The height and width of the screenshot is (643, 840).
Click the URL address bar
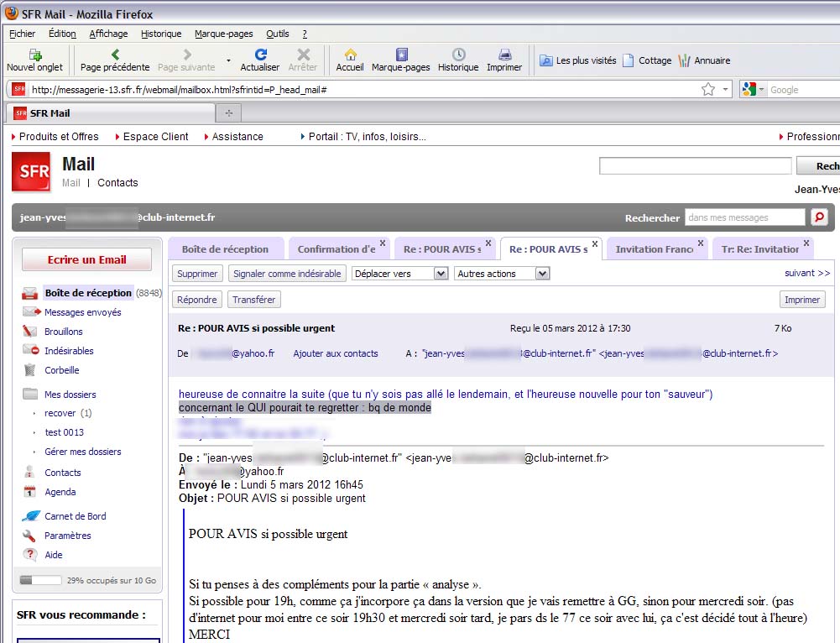pos(364,90)
